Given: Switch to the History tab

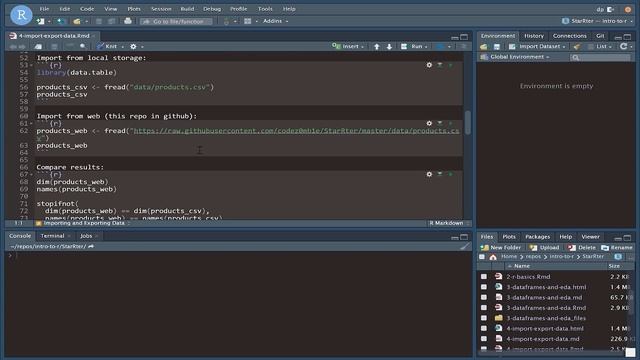Looking at the screenshot, I should [x=534, y=36].
